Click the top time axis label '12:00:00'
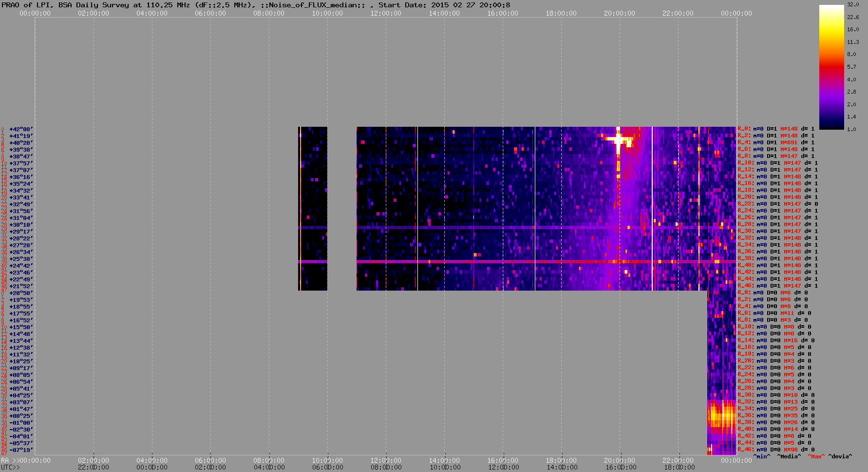 [x=386, y=13]
